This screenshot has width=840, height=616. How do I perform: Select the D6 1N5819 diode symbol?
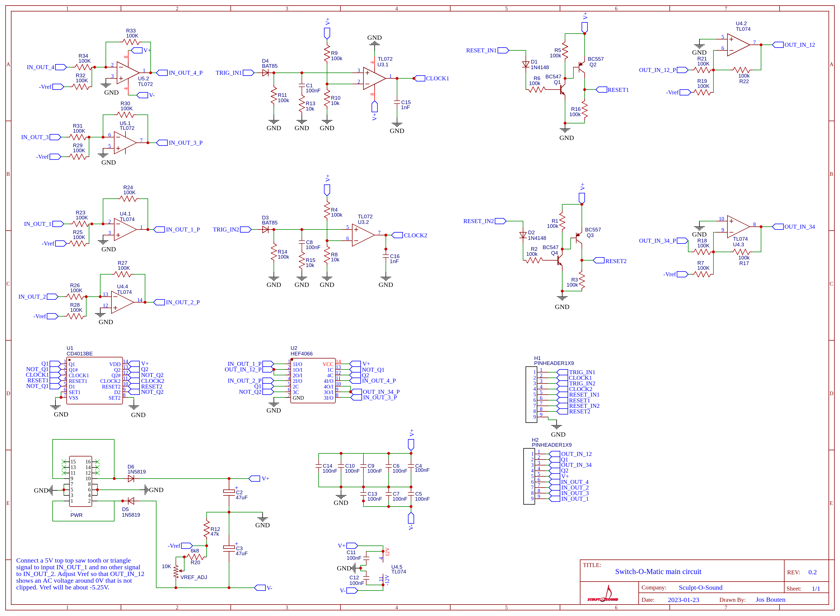tap(131, 479)
